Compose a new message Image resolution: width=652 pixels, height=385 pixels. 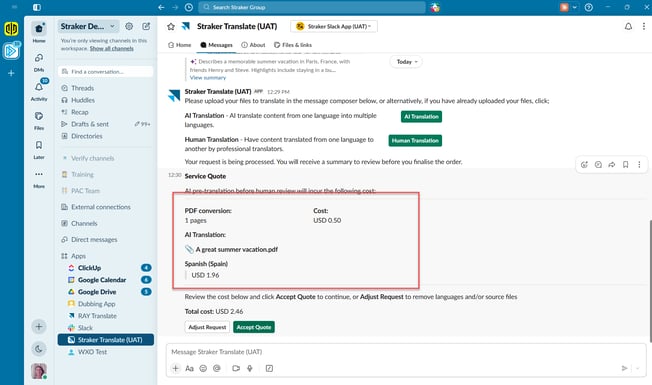coord(146,26)
